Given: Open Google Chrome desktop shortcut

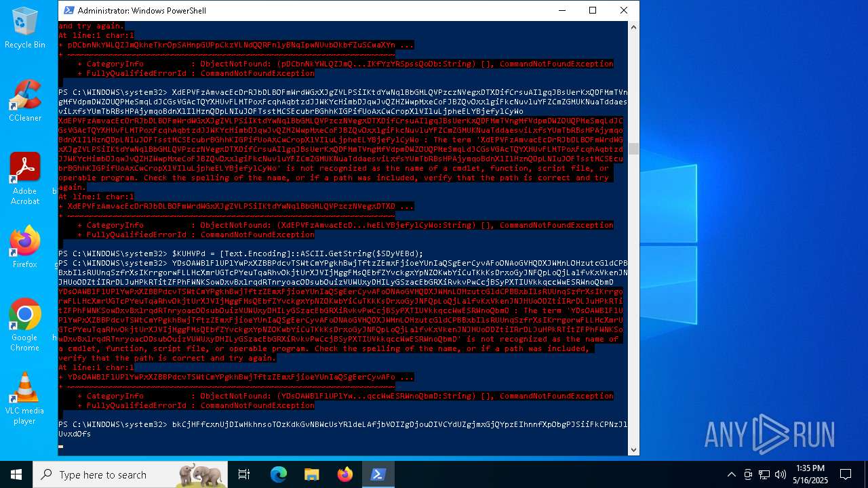Looking at the screenshot, I should click(x=25, y=325).
